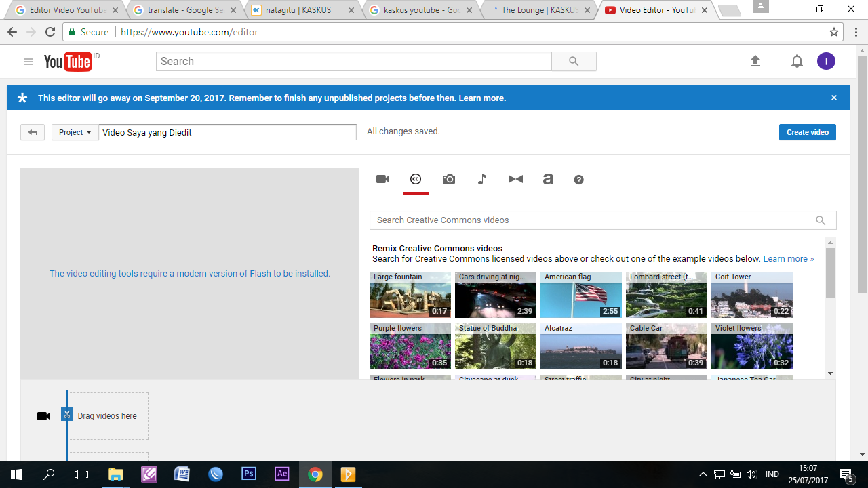Viewport: 868px width, 488px height.
Task: Click the Secure site info label
Action: pos(88,32)
